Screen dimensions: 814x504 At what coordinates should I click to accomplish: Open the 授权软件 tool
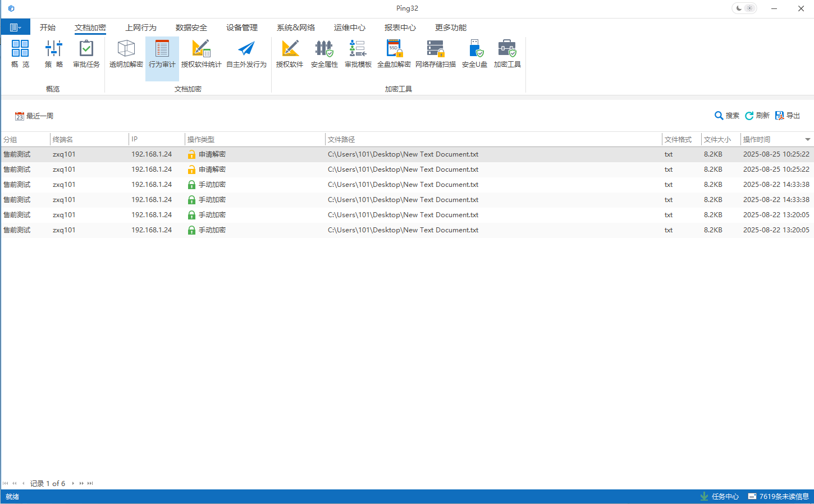click(290, 54)
